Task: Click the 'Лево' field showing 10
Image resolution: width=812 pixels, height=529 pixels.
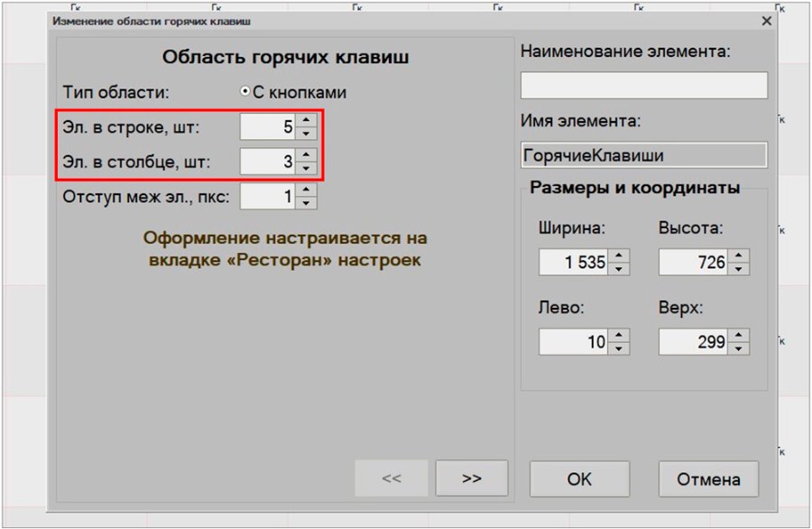Action: pos(573,342)
